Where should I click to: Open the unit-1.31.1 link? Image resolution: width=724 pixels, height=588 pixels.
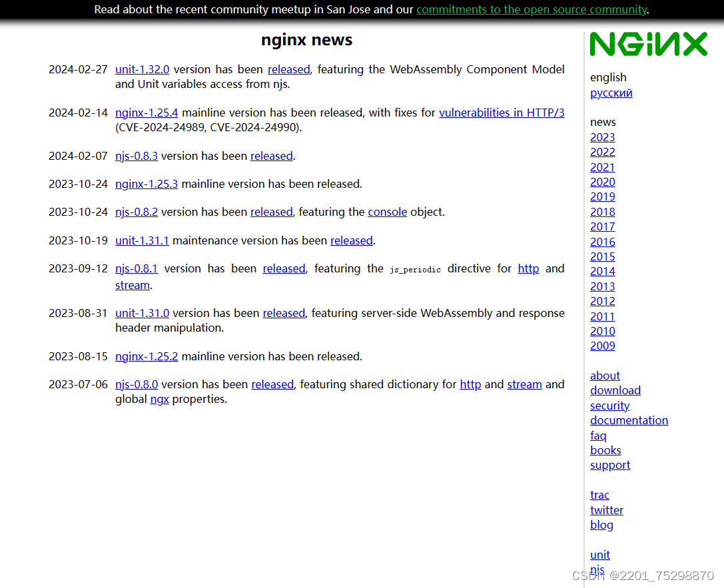coord(143,240)
